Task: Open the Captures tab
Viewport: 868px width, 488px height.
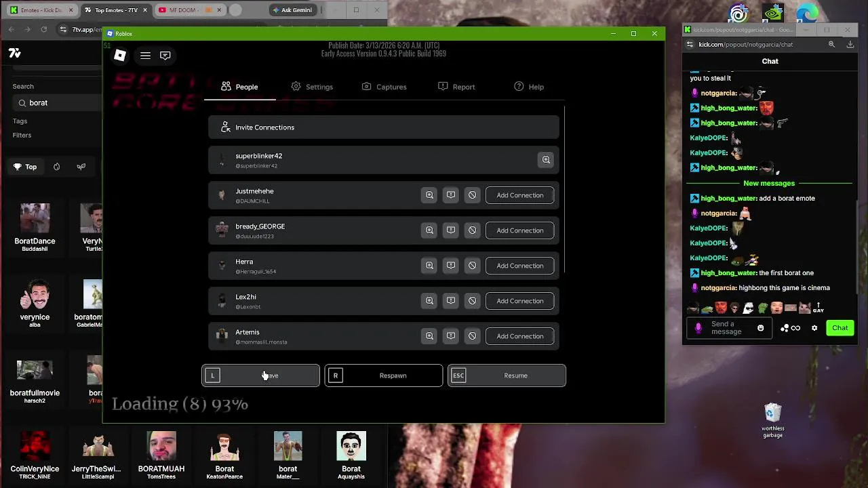Action: point(384,87)
